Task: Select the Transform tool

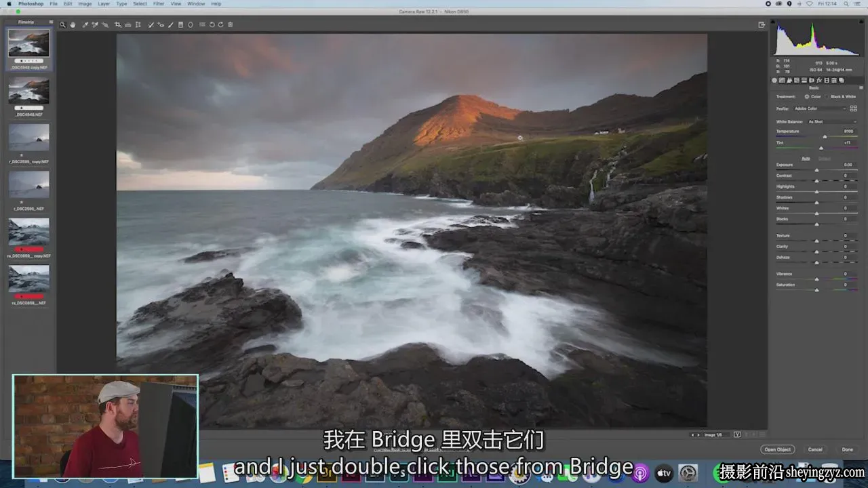Action: [x=138, y=24]
